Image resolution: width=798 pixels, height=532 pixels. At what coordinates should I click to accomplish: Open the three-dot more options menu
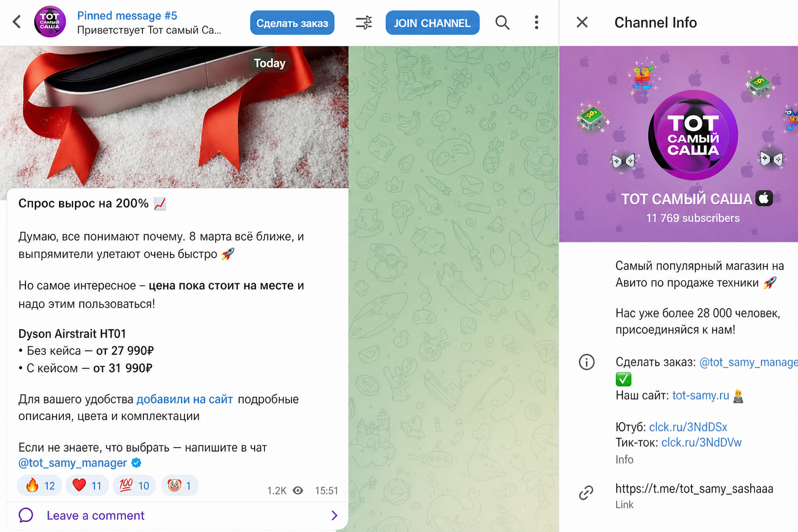click(537, 22)
